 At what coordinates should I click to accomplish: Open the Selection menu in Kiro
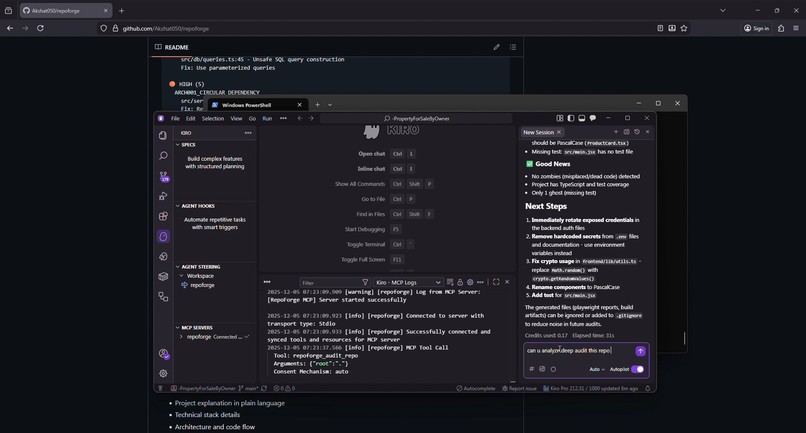click(x=213, y=118)
